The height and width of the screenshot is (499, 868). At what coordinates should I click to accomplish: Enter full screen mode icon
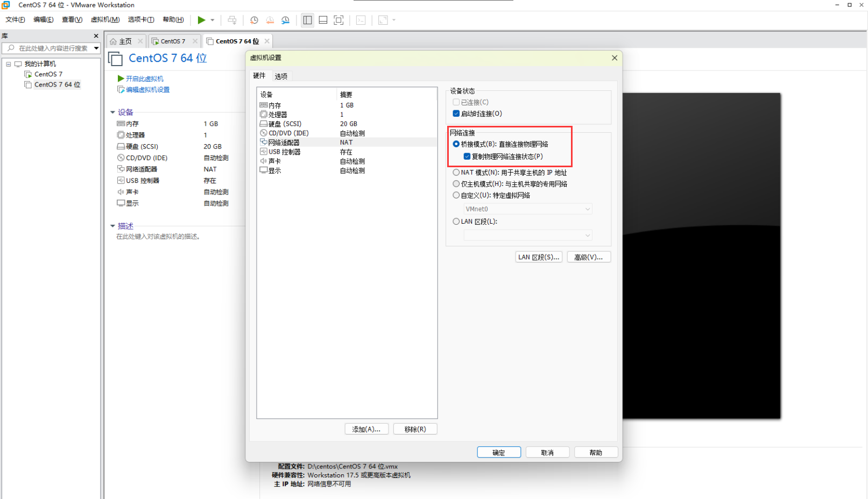[x=338, y=20]
